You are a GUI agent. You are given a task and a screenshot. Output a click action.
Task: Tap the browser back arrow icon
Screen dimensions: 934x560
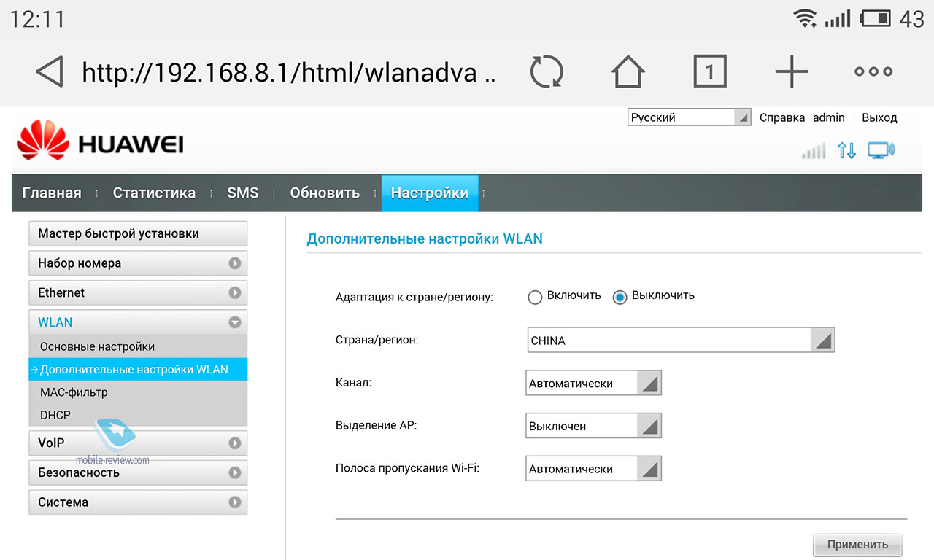coord(50,72)
